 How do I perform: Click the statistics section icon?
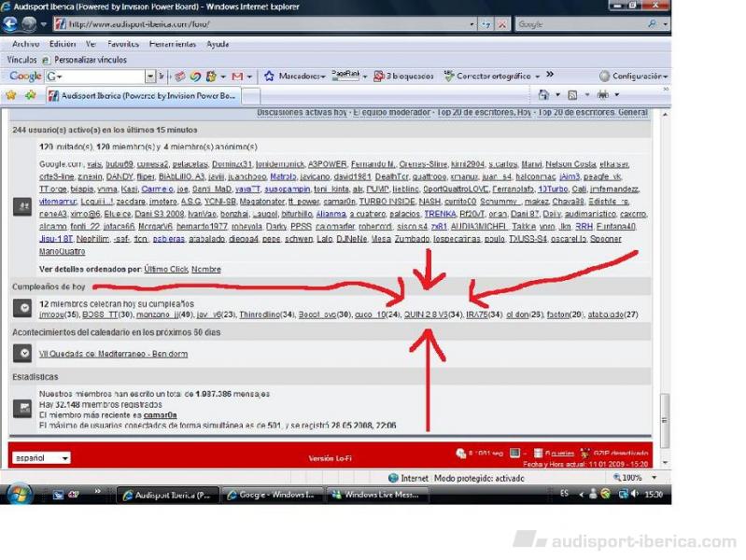[22, 409]
